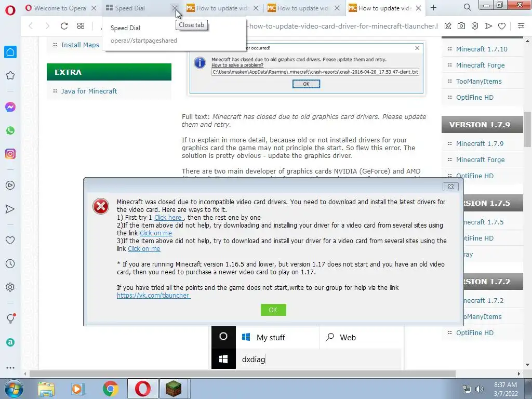532x399 pixels.
Task: Go back to the previous page
Action: [31, 26]
